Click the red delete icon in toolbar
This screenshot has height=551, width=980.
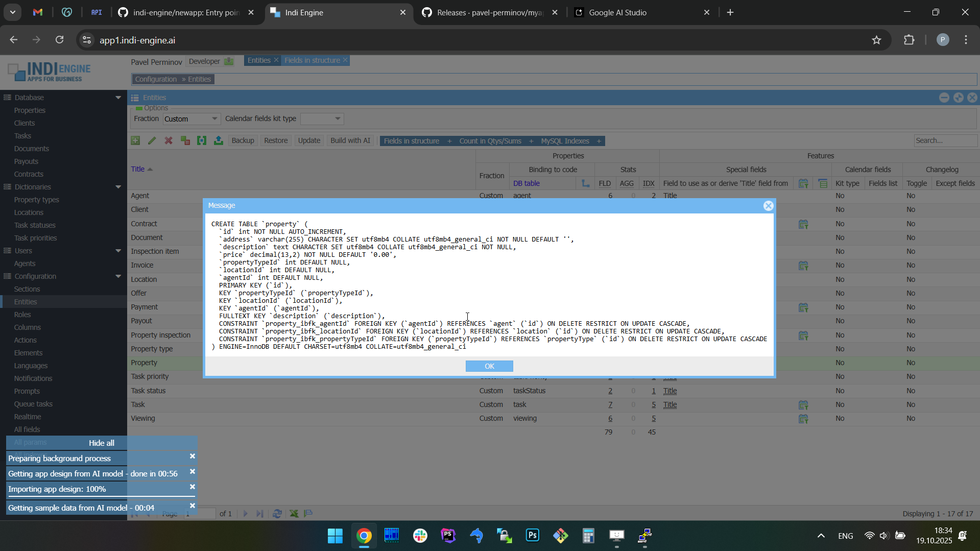(169, 141)
